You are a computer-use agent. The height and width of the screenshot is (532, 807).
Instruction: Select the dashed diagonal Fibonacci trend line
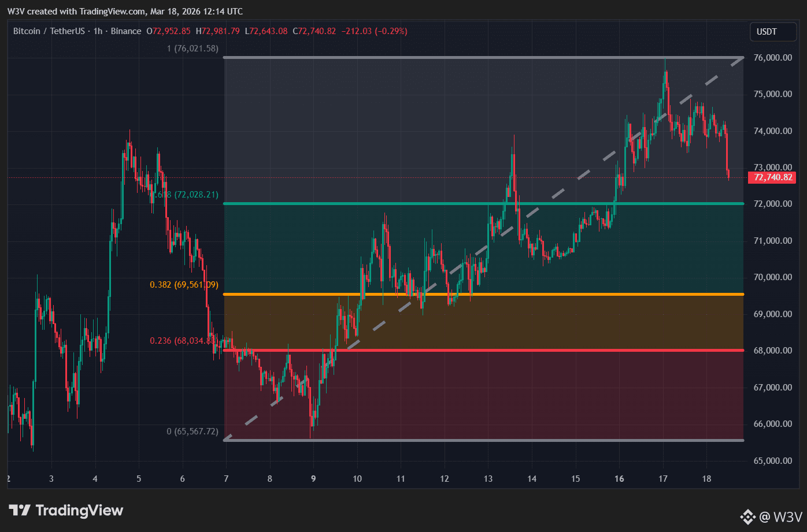pyautogui.click(x=483, y=248)
